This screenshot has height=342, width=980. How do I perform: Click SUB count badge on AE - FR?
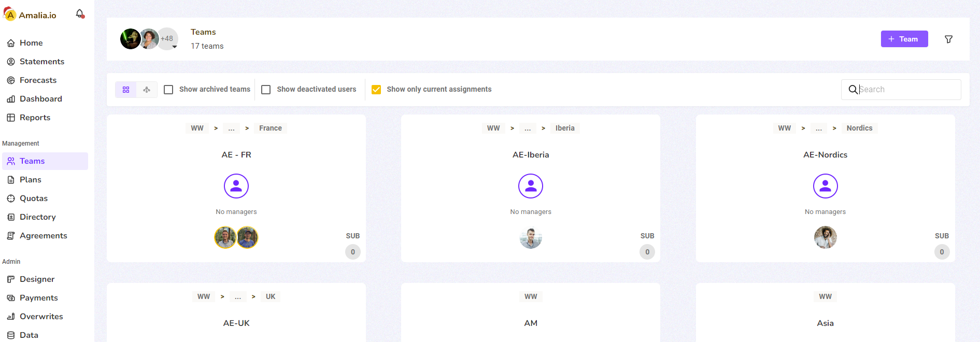353,252
